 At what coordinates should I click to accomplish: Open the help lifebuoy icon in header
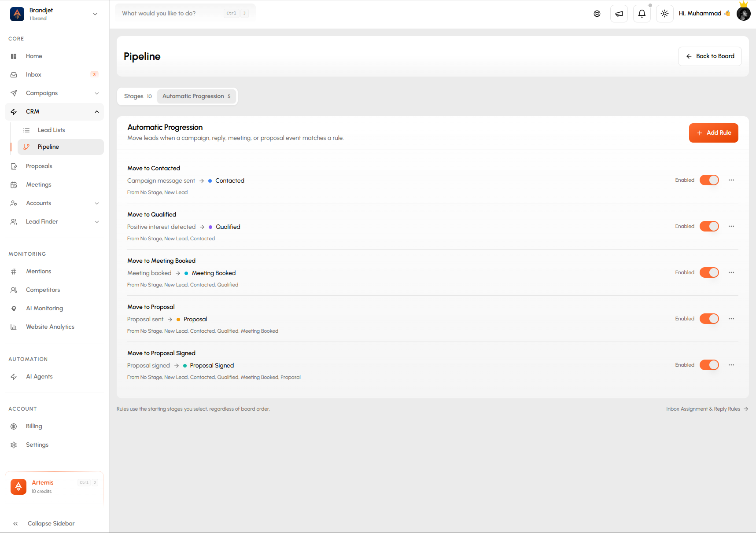597,14
